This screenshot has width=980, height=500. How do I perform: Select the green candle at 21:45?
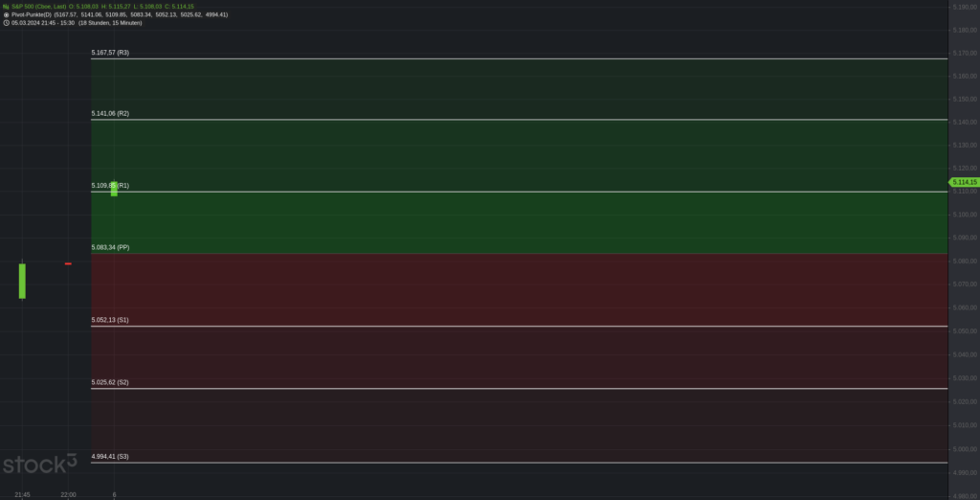22,281
